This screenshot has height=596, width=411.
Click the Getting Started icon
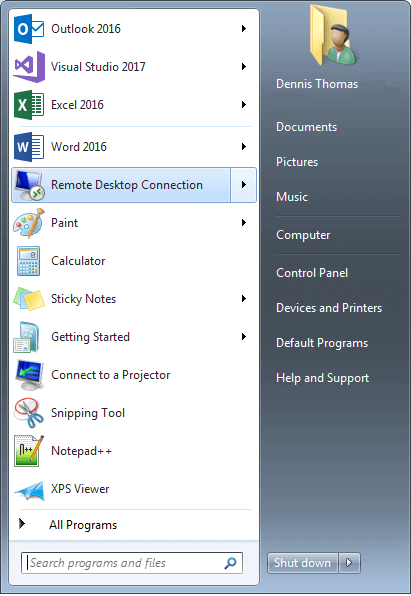pos(27,337)
